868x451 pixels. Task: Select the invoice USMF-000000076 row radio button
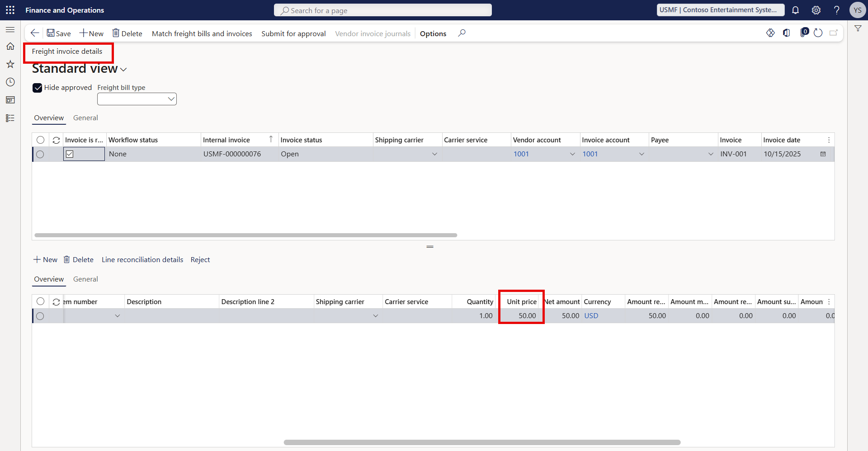pos(40,154)
